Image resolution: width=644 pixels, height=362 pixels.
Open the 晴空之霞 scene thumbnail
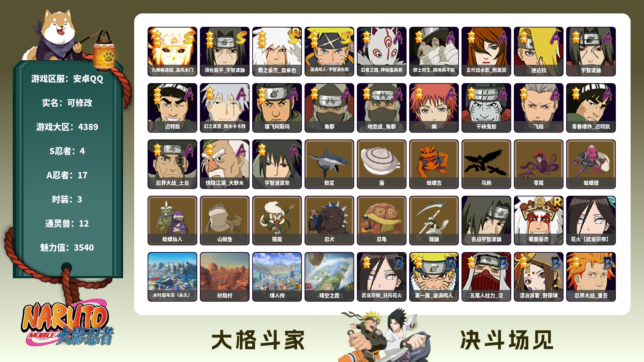click(329, 277)
